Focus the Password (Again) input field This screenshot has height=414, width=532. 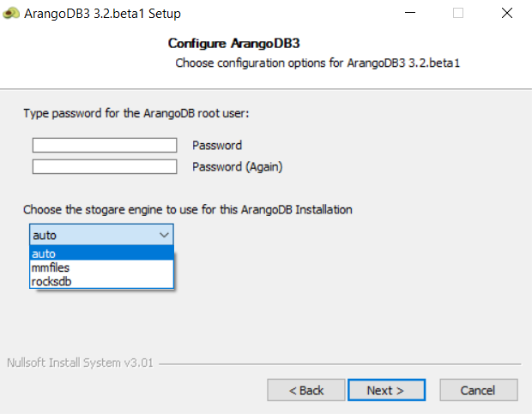(x=105, y=166)
